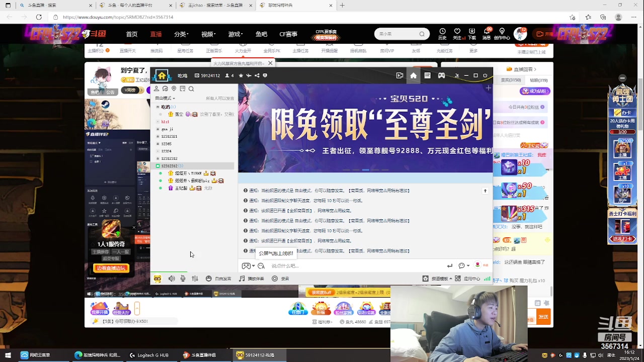Open the notice board icon above channel tree

click(x=183, y=88)
